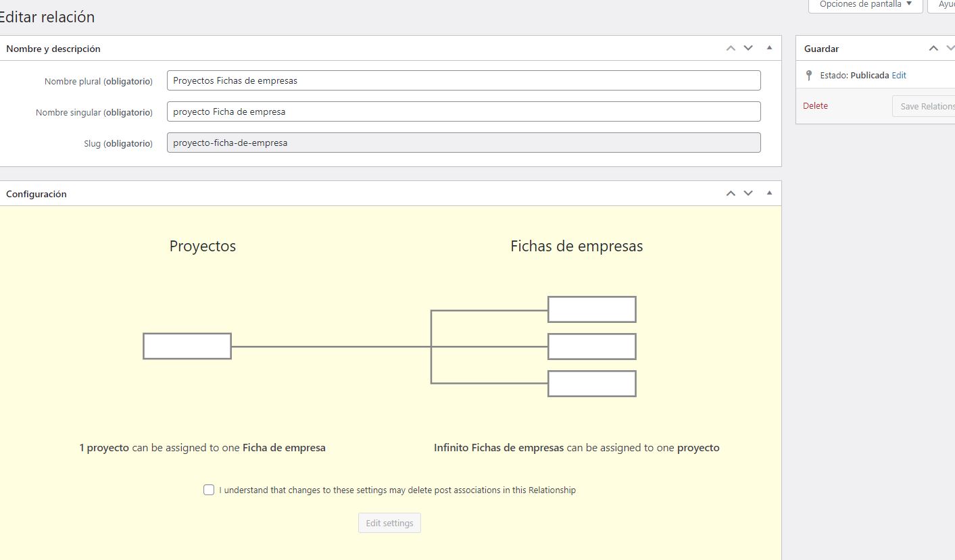Check the 'I understand' confirmation checkbox

tap(209, 490)
